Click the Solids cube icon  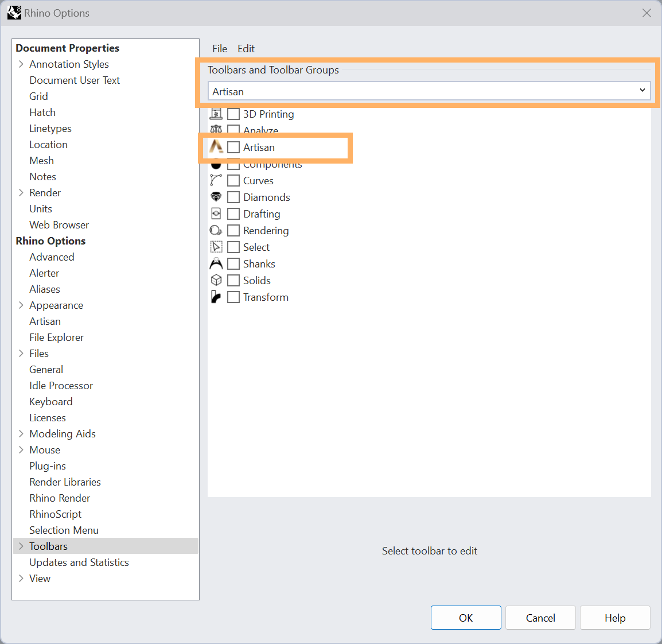216,280
